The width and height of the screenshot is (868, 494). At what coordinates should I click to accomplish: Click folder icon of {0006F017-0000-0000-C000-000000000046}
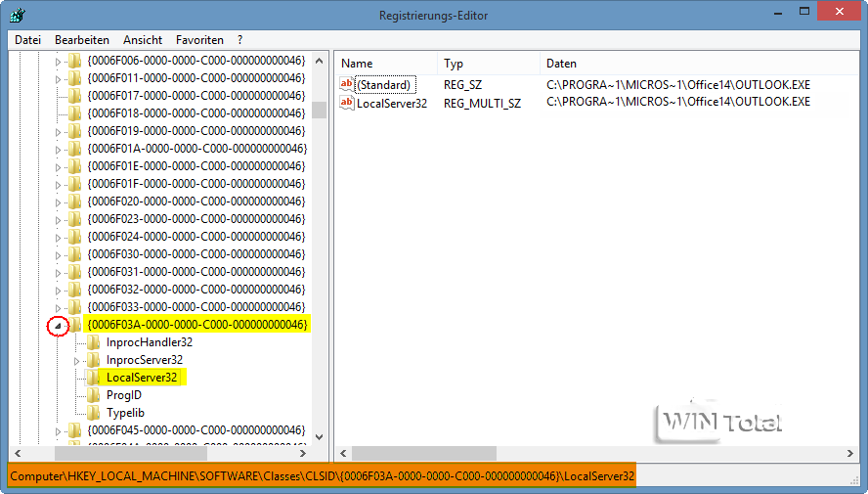coord(74,96)
